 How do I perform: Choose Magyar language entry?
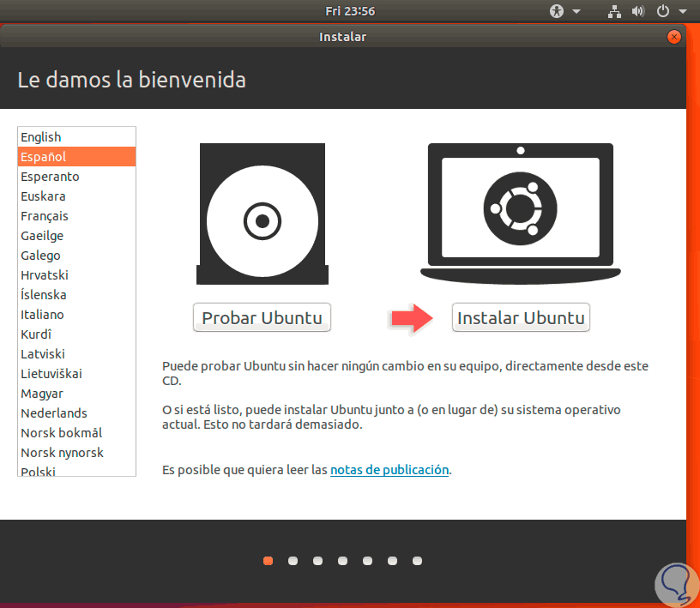pos(77,394)
